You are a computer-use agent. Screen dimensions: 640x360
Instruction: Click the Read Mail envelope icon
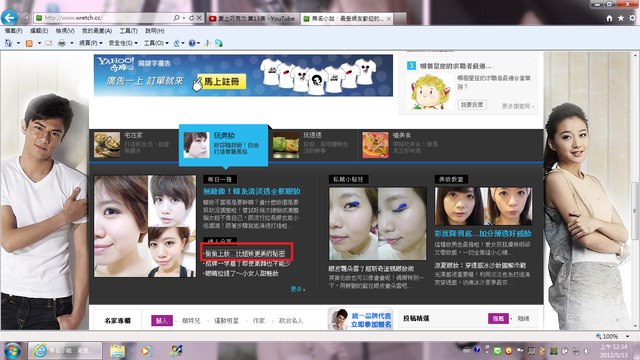pos(49,43)
